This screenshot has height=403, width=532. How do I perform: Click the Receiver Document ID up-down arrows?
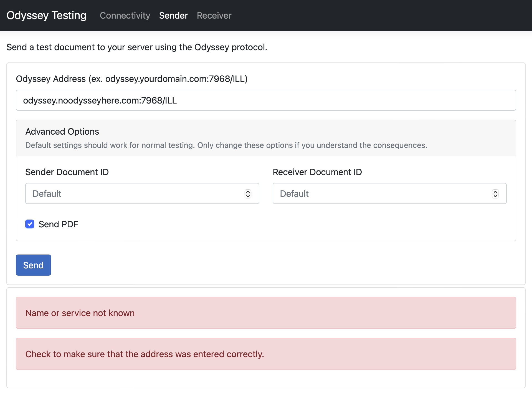coord(495,193)
